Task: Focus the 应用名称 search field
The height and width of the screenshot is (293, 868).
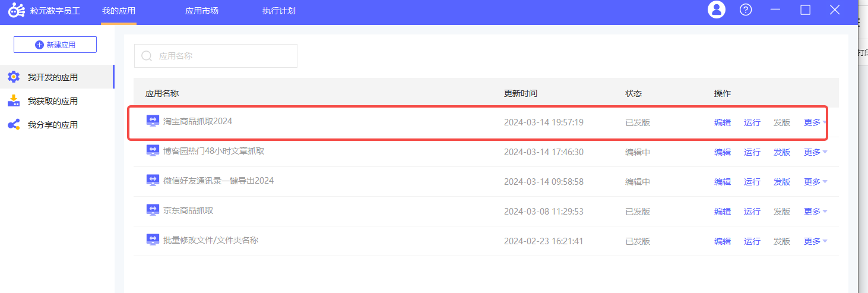Action: 216,56
